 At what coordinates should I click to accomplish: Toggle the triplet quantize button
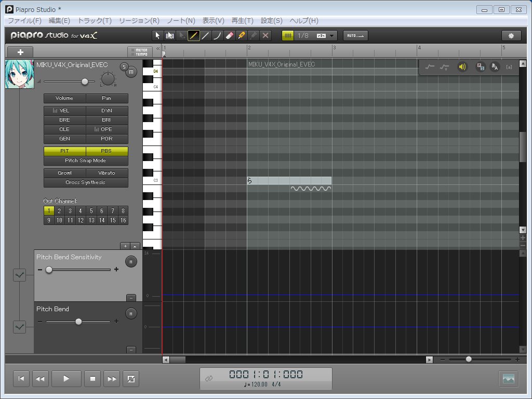pyautogui.click(x=321, y=36)
